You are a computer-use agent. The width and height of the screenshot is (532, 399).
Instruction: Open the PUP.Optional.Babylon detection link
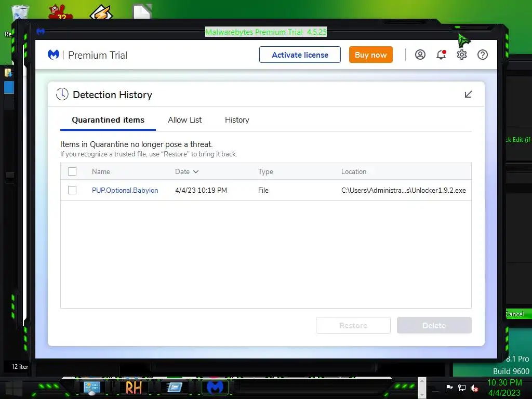(x=125, y=190)
